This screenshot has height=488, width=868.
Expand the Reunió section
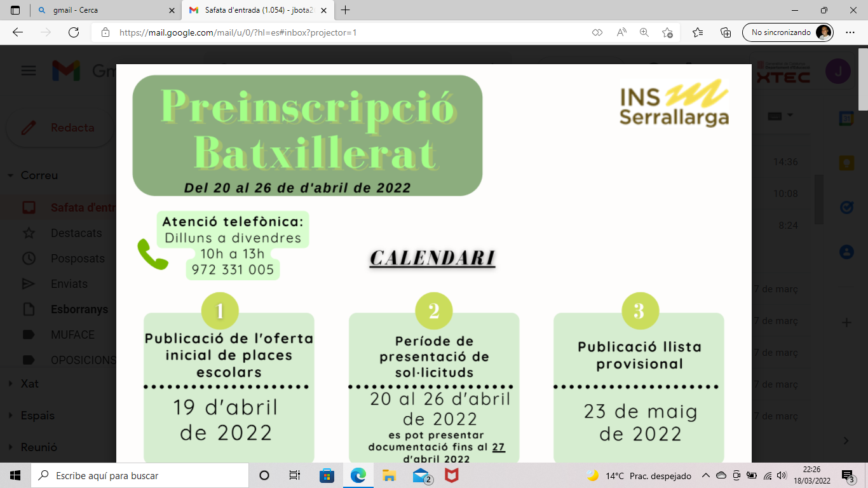[x=11, y=447]
